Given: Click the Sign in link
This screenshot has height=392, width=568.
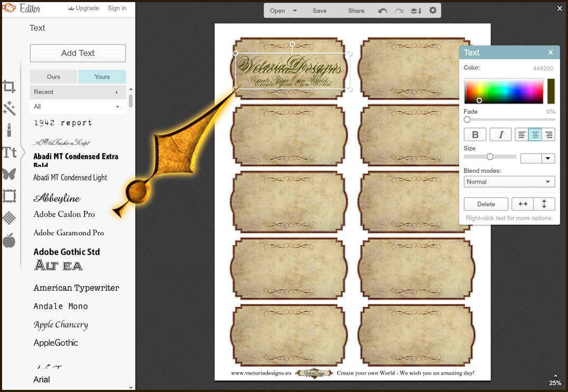Looking at the screenshot, I should click(117, 8).
